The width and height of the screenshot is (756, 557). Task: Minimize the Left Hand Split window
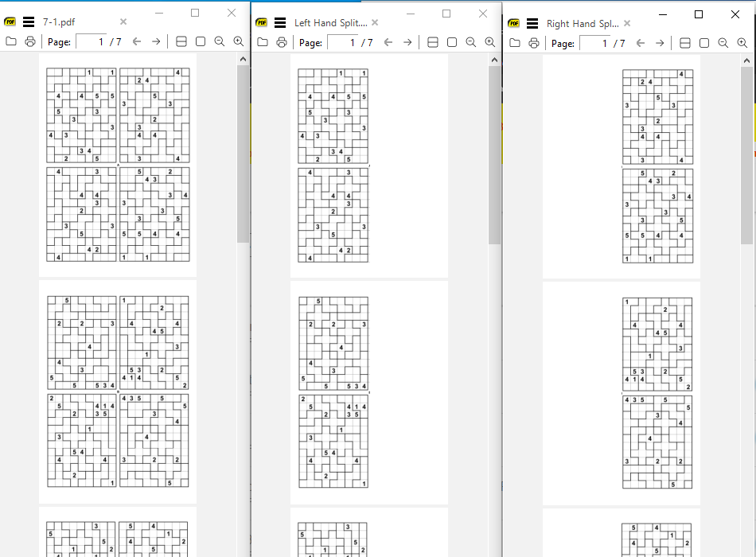[411, 14]
